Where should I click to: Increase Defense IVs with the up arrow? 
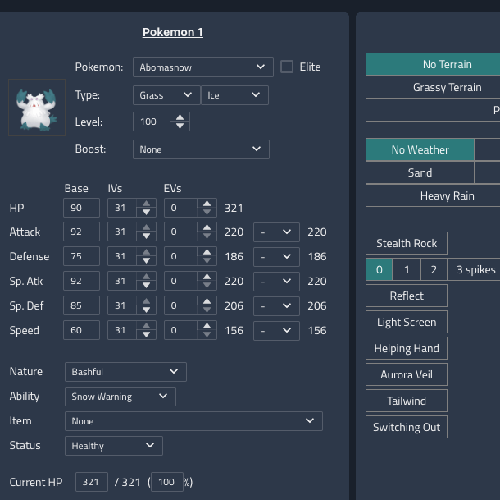(x=146, y=253)
